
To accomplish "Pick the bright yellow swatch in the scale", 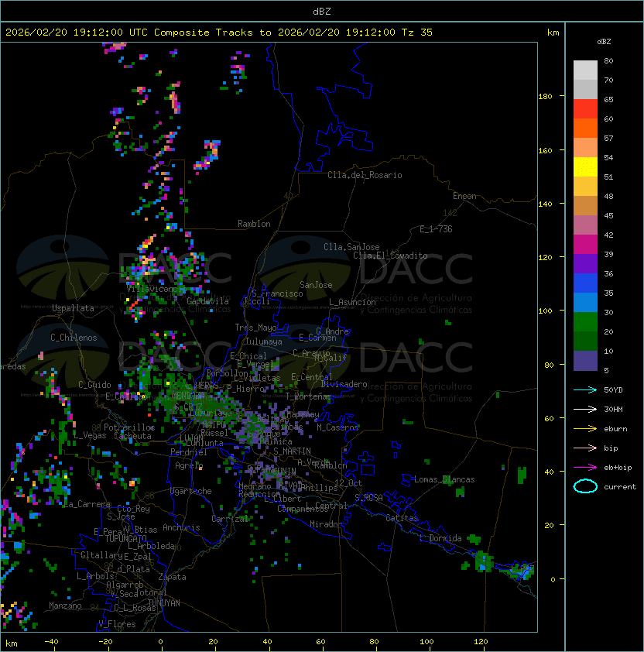I will 585,166.
